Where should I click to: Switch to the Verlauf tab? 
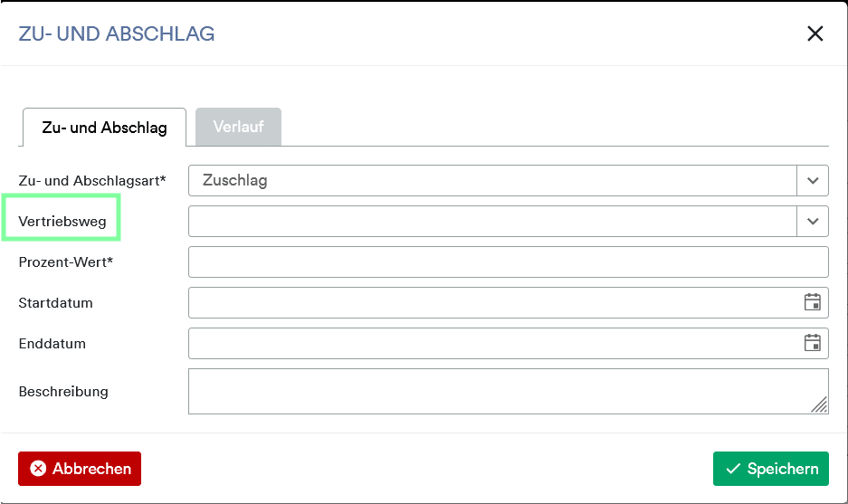[x=239, y=127]
